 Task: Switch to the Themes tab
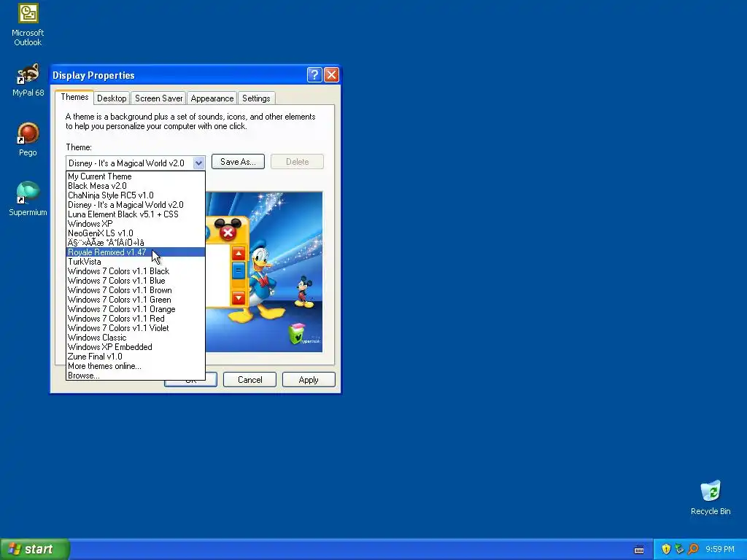[x=74, y=97]
